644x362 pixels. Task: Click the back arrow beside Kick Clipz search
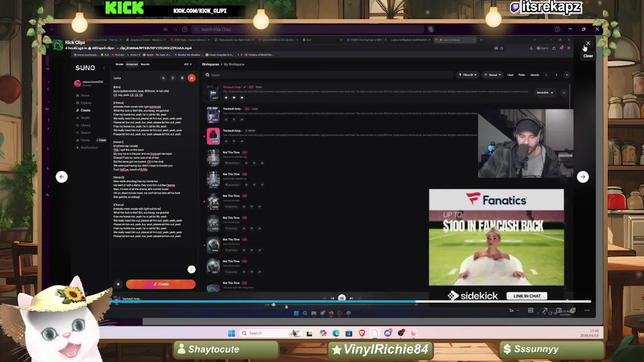(166, 29)
